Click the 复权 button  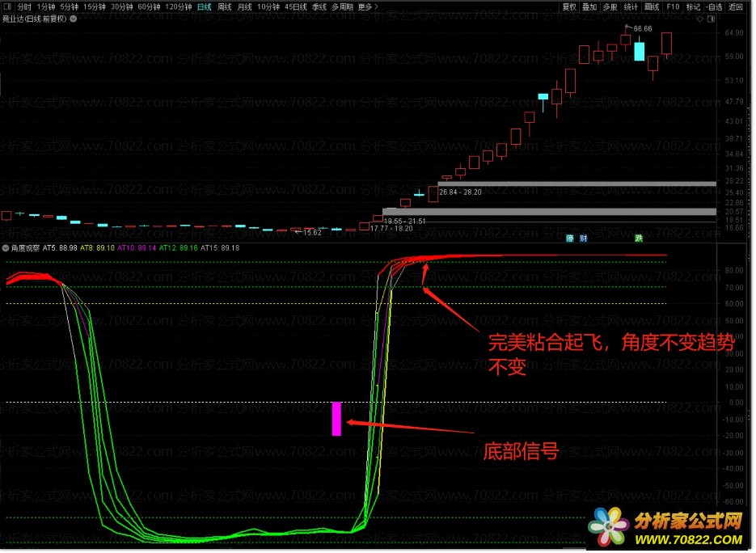pos(569,6)
